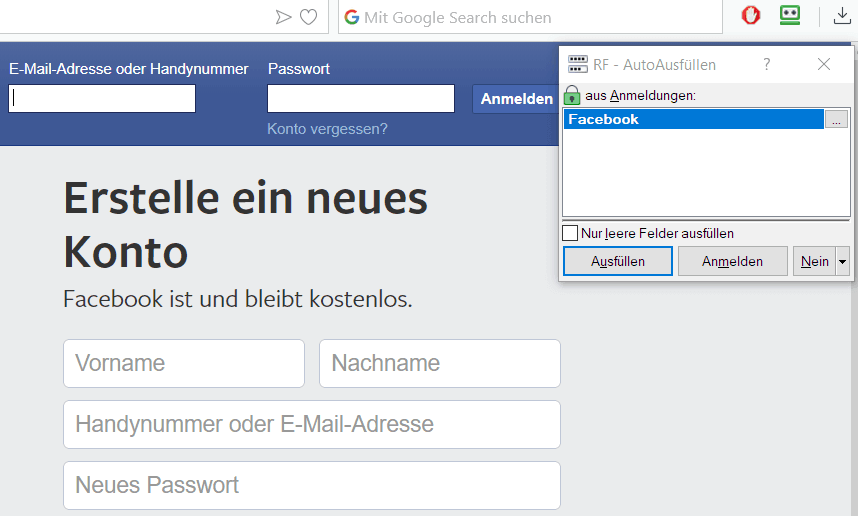
Task: Focus the Handynummer oder E-Mail-Adresse signup field
Action: point(312,425)
